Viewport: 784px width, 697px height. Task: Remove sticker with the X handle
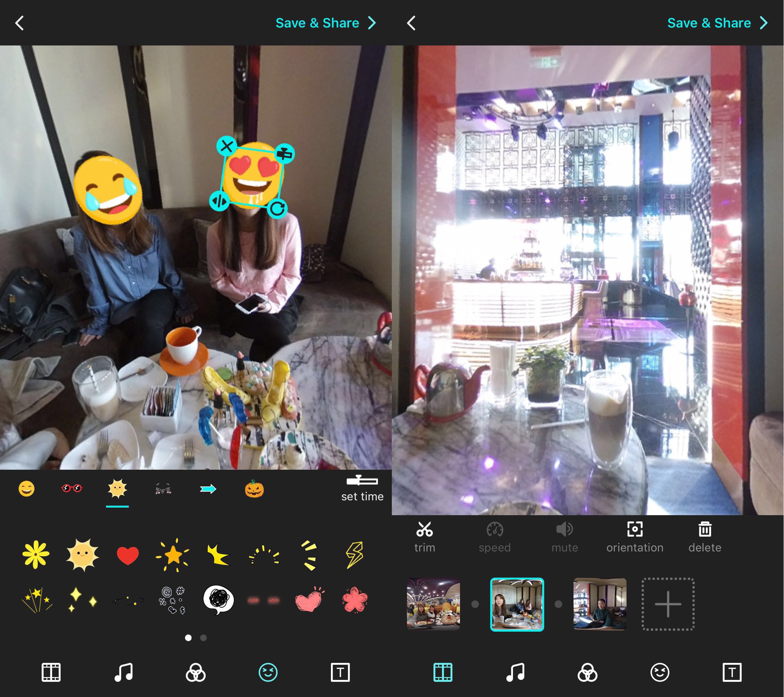pos(226,146)
